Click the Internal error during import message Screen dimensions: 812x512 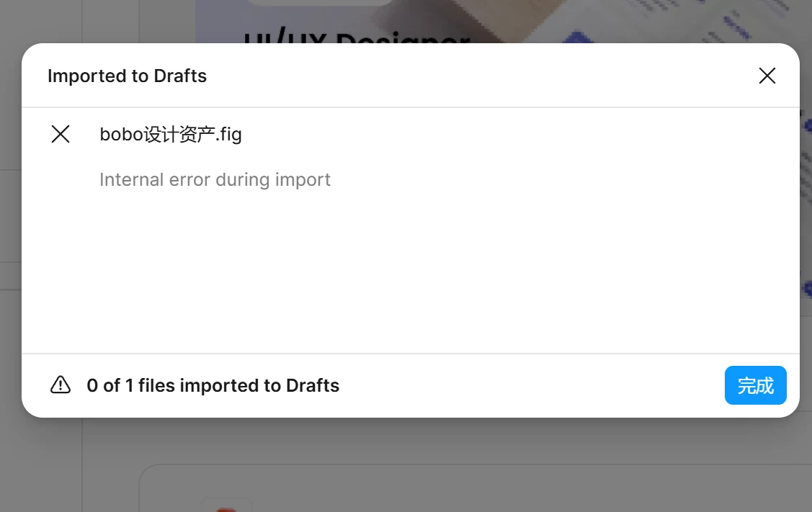coord(215,179)
